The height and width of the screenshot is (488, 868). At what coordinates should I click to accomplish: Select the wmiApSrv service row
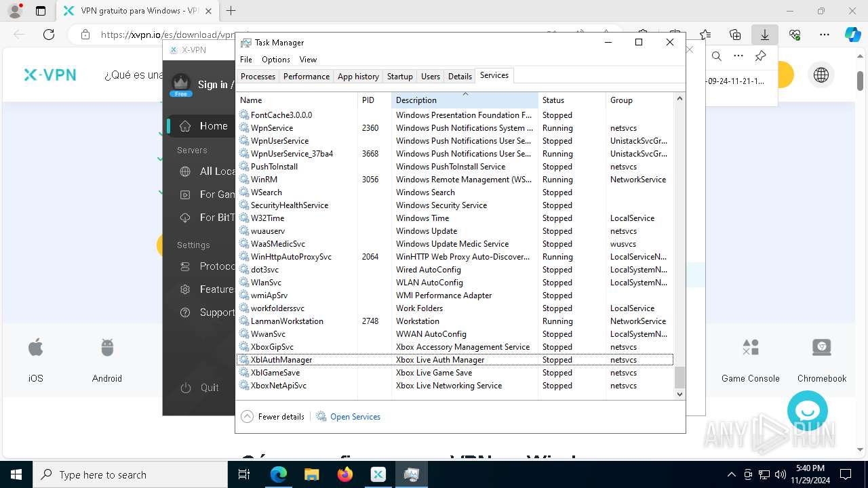coord(455,296)
